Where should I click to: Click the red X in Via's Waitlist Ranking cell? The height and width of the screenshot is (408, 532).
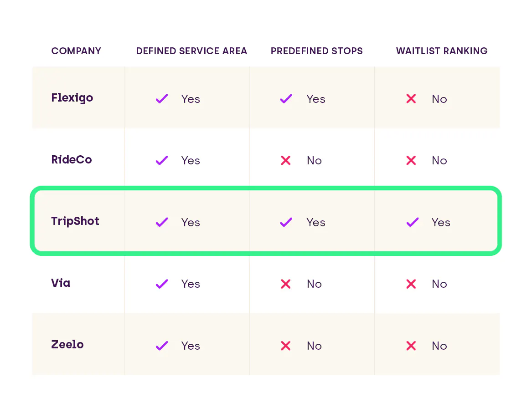click(411, 284)
